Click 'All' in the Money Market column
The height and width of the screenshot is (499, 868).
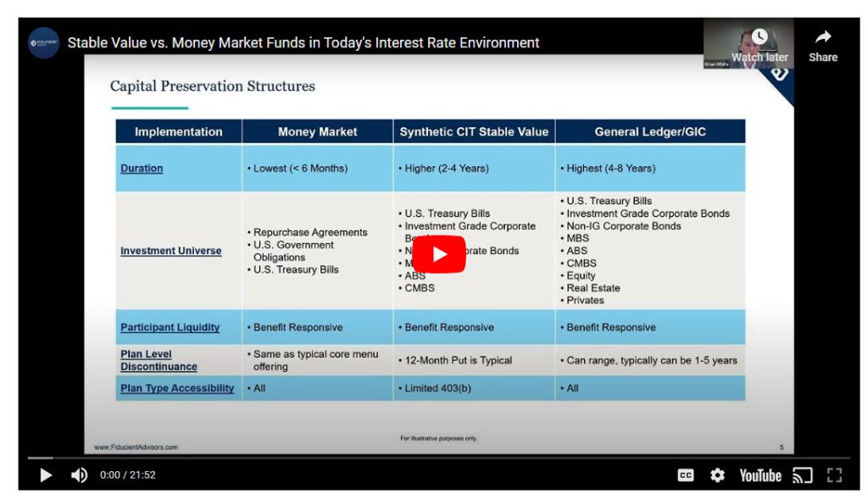[x=259, y=388]
